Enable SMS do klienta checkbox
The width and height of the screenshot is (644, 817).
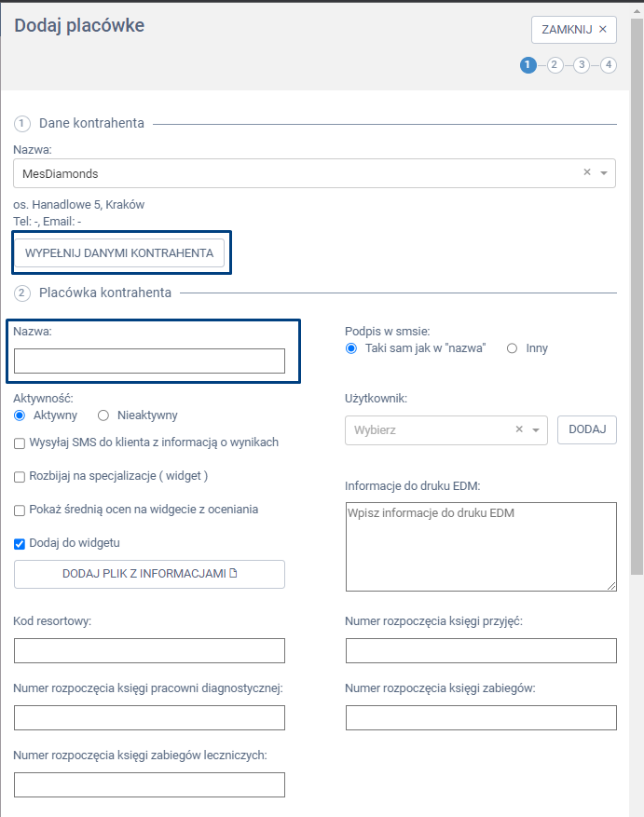pos(20,443)
